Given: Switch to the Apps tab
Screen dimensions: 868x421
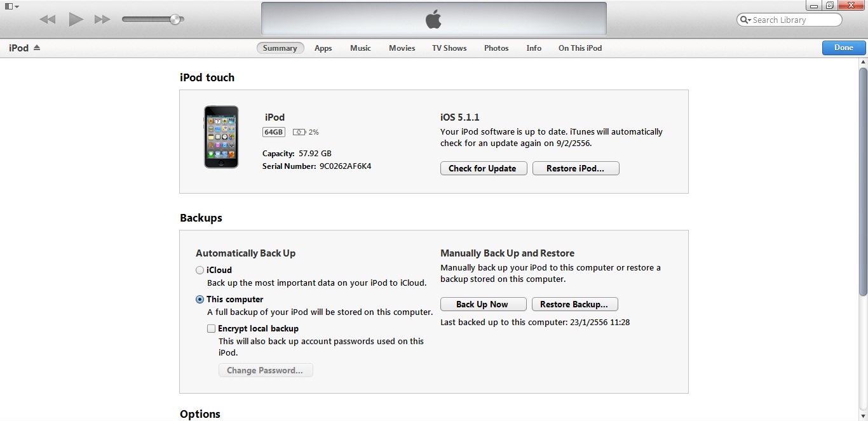Looking at the screenshot, I should point(323,48).
